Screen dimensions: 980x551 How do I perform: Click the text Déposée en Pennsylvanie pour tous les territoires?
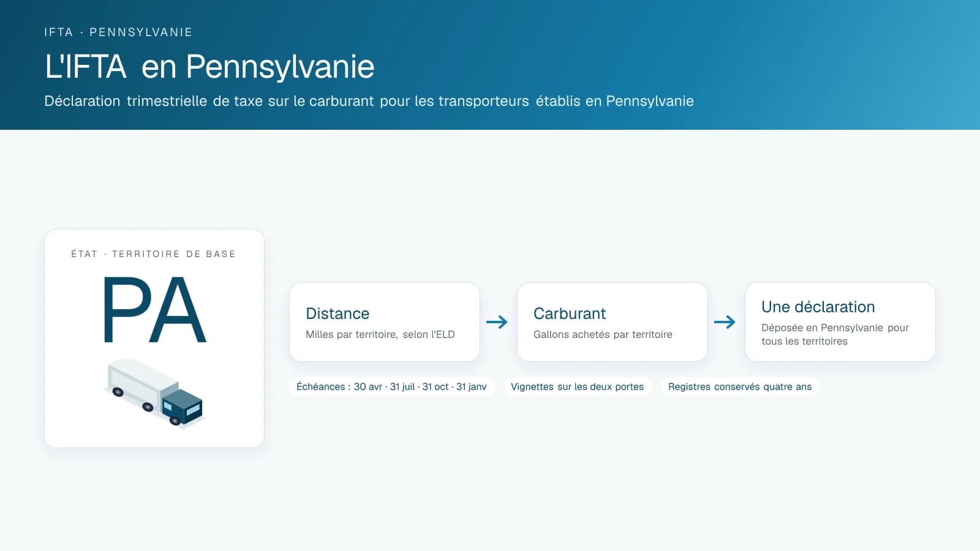[x=835, y=334]
